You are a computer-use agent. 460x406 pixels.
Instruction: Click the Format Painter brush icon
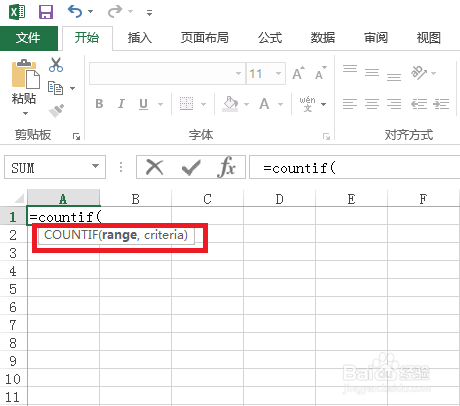pyautogui.click(x=56, y=111)
